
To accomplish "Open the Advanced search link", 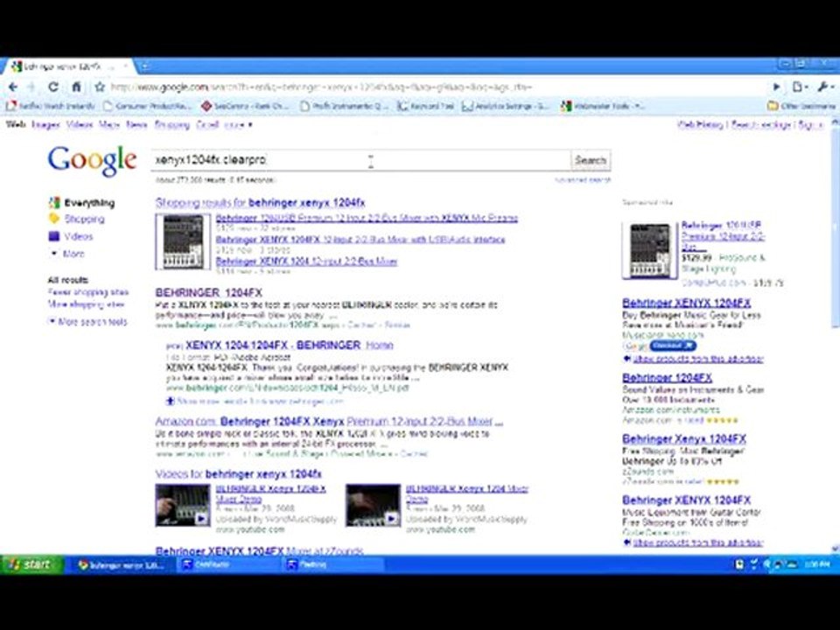I will pyautogui.click(x=583, y=180).
